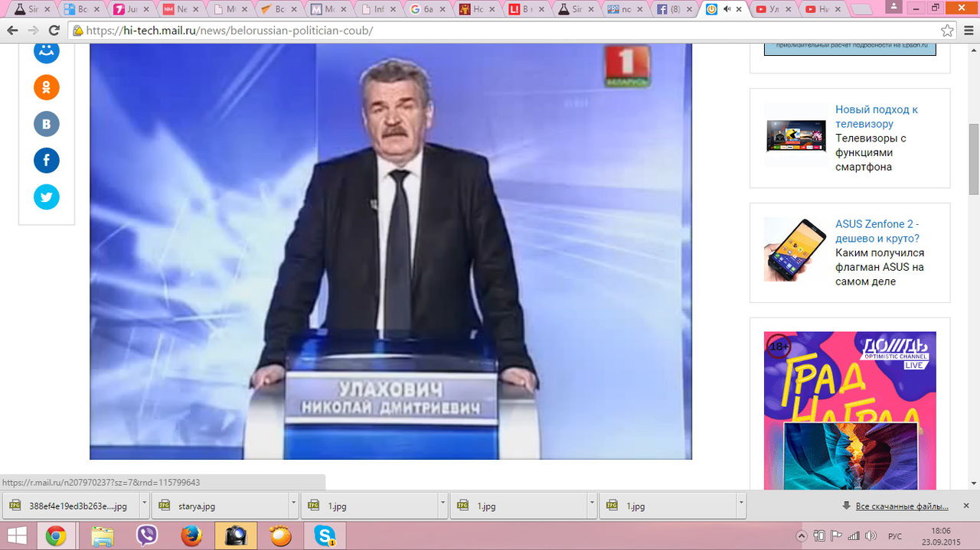980x550 pixels.
Task: Launch Viber from the taskbar
Action: coord(146,535)
